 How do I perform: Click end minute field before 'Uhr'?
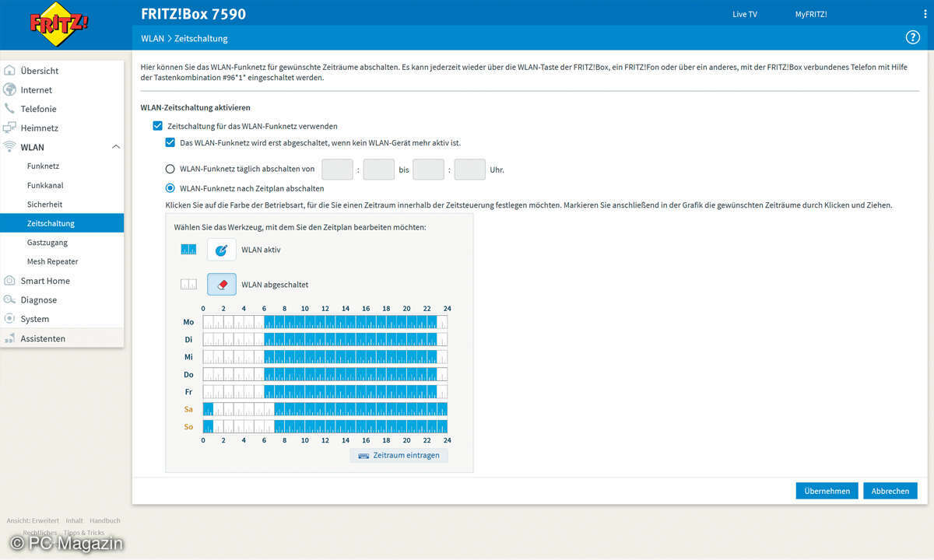(470, 169)
